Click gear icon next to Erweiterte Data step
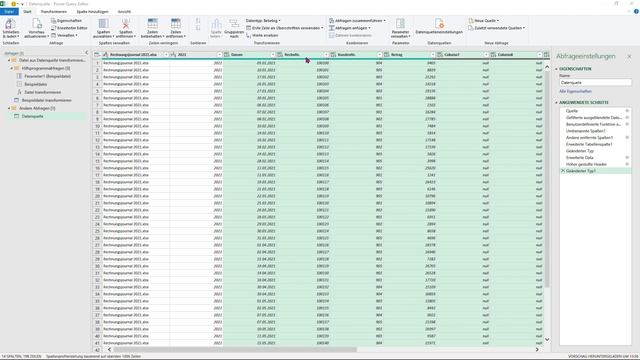 (x=627, y=158)
